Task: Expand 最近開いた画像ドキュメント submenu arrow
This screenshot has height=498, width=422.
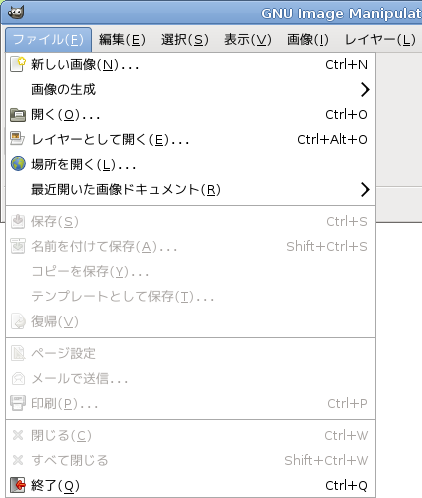Action: 365,190
